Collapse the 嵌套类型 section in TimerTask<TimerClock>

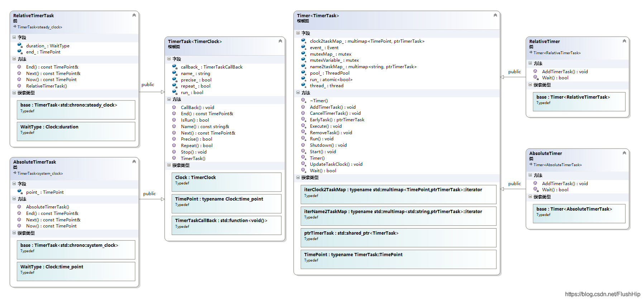169,165
